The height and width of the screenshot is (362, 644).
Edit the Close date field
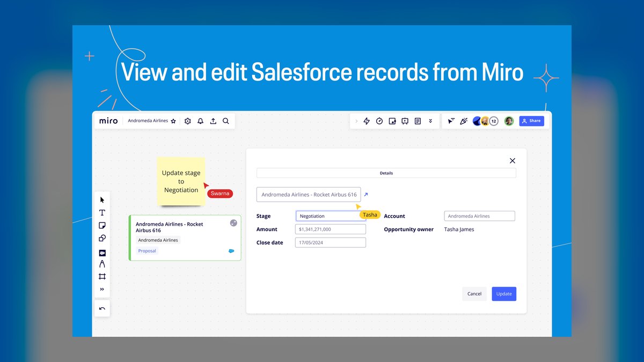[x=331, y=242]
